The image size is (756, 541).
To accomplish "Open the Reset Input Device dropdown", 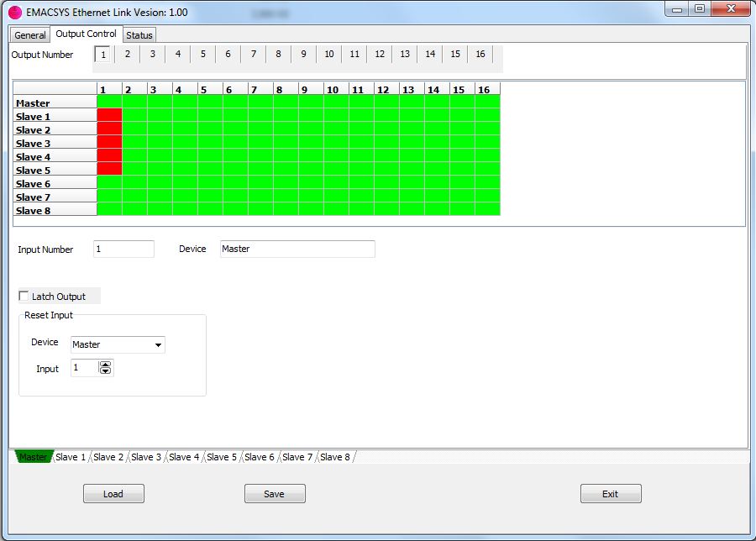I will pyautogui.click(x=158, y=344).
